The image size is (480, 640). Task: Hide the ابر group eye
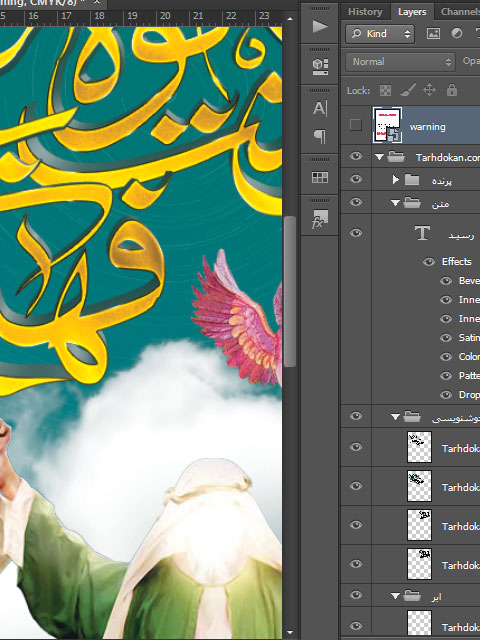[356, 595]
